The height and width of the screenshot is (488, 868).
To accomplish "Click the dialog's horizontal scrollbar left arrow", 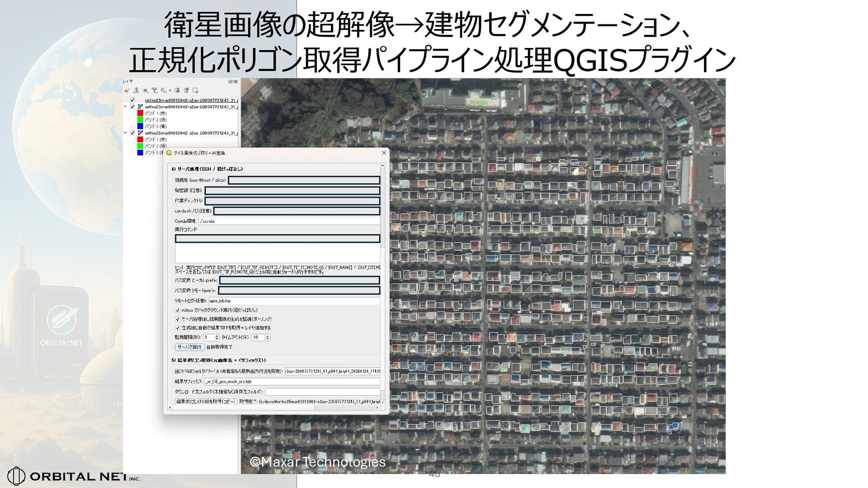I will click(170, 407).
